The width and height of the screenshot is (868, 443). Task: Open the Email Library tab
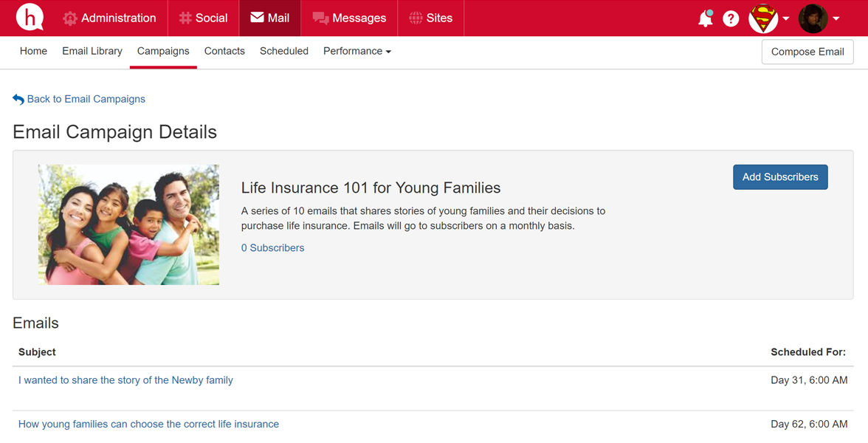(92, 51)
